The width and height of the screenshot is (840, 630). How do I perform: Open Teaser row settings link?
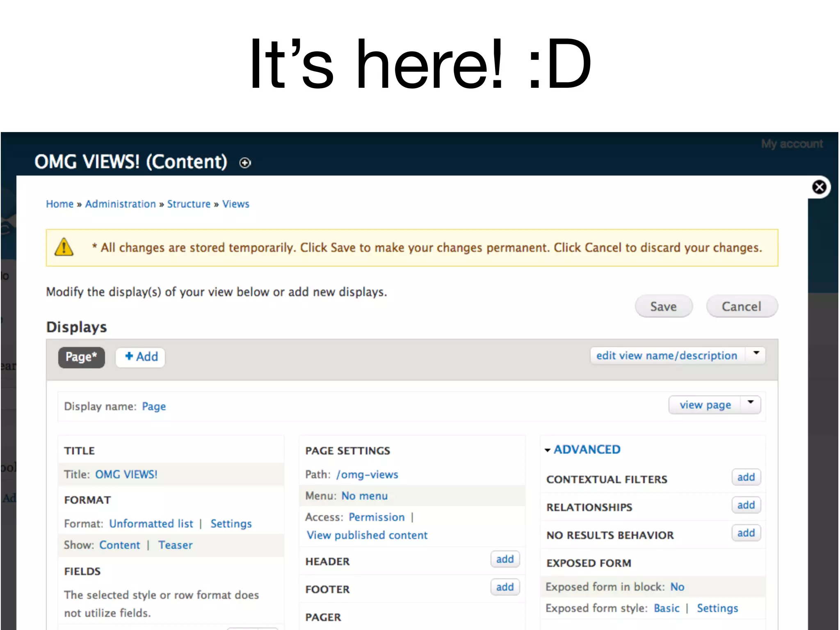point(176,545)
